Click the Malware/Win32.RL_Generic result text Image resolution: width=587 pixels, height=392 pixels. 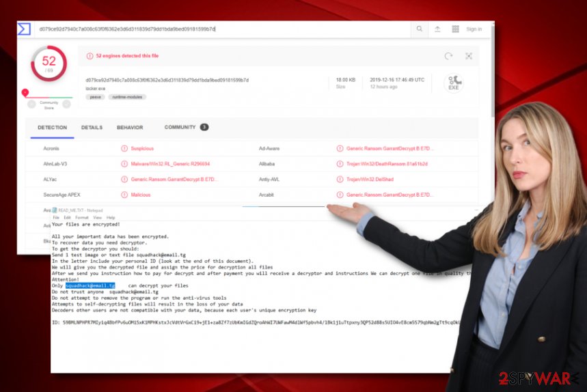tap(170, 164)
